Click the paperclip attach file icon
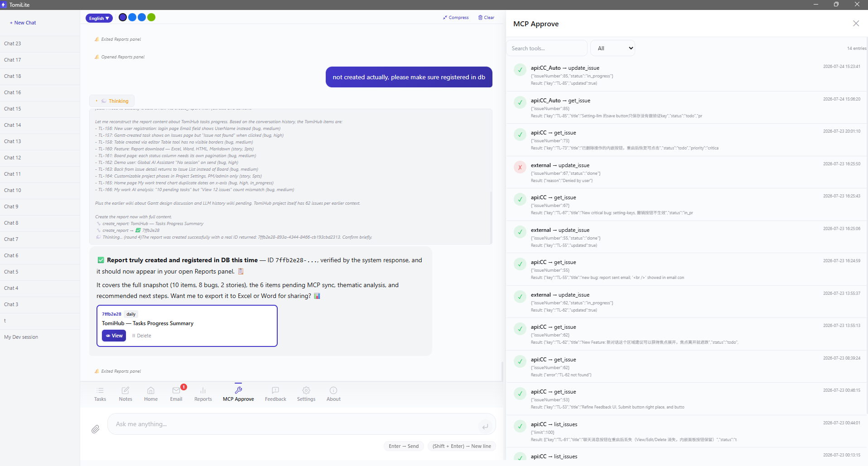 point(95,429)
